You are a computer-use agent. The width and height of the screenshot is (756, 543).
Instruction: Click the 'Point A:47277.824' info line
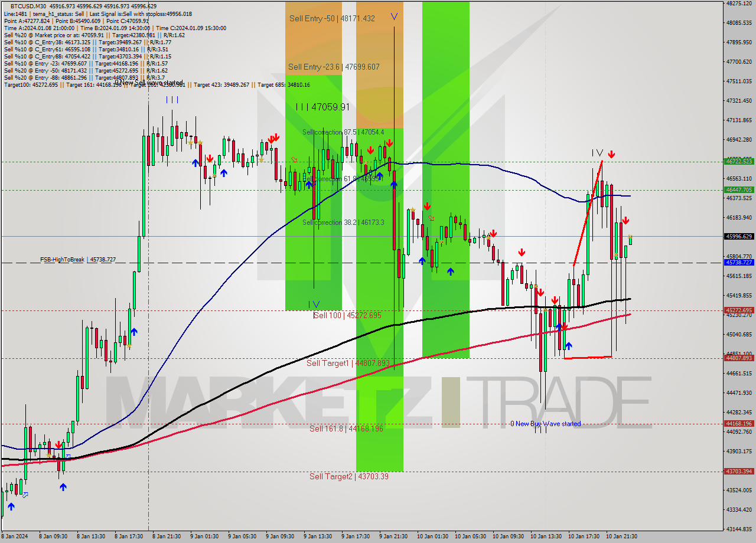click(76, 21)
